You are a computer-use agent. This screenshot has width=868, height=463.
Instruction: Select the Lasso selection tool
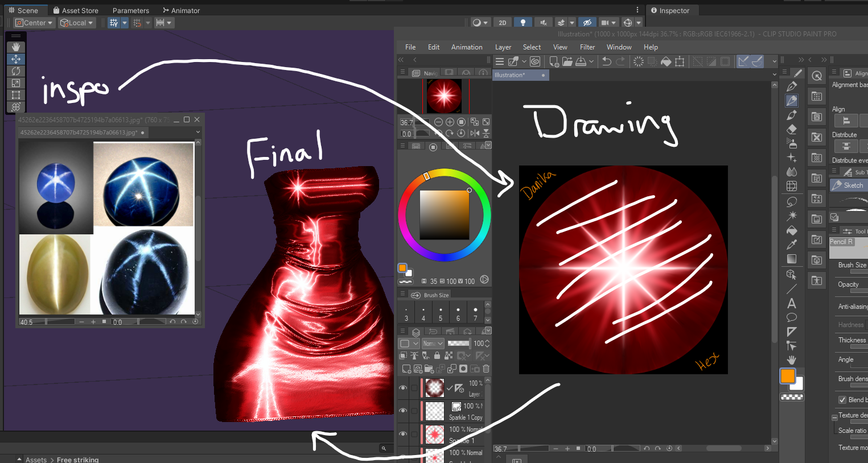coord(791,202)
